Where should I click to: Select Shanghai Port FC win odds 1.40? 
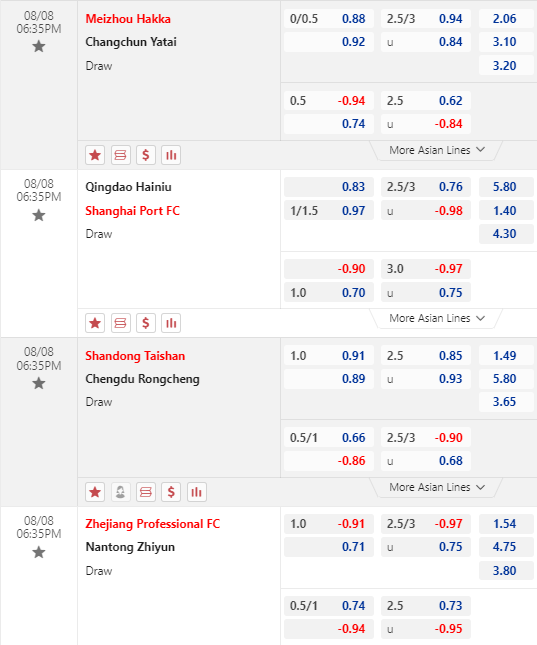[506, 211]
